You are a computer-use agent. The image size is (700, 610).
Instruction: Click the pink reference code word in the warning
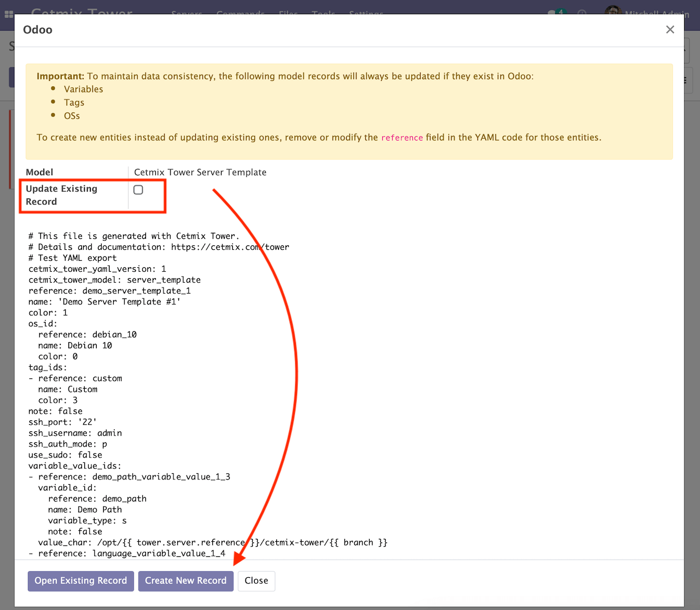[402, 138]
